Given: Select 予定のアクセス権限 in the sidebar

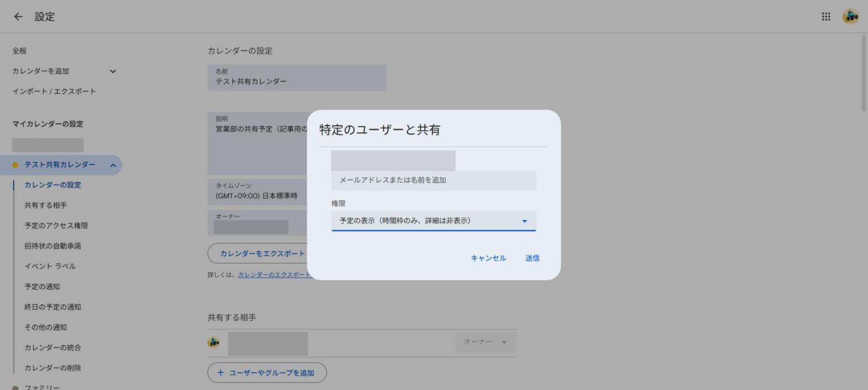Looking at the screenshot, I should (x=56, y=226).
